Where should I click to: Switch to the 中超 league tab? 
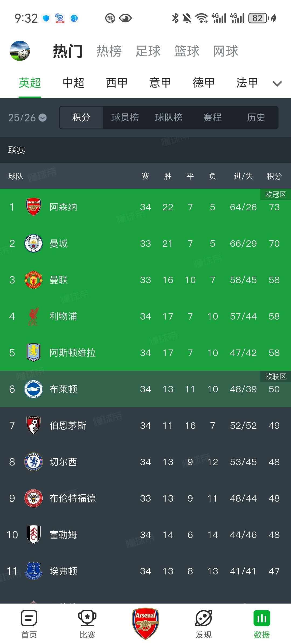click(x=73, y=83)
